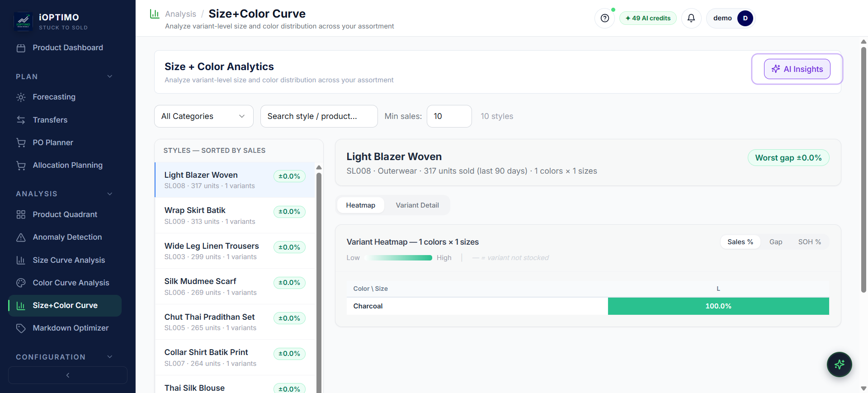Open notifications bell icon
This screenshot has width=868, height=393.
(x=691, y=18)
